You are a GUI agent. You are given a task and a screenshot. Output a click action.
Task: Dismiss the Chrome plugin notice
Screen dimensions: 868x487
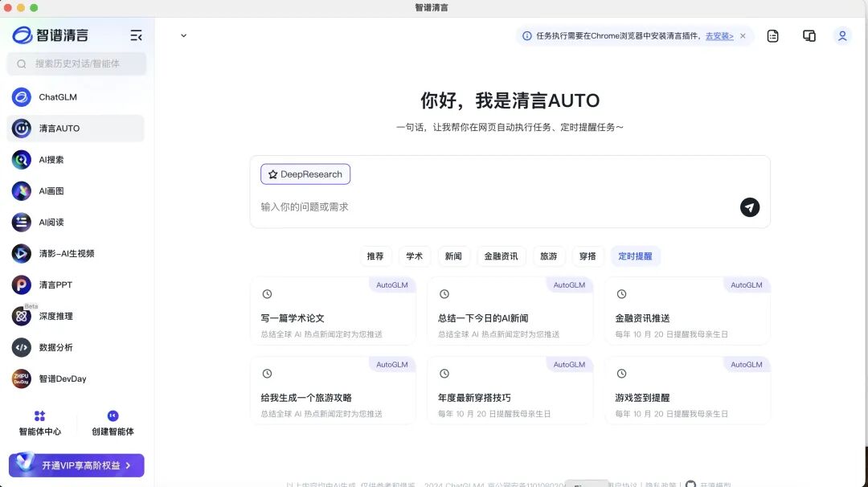pos(743,36)
